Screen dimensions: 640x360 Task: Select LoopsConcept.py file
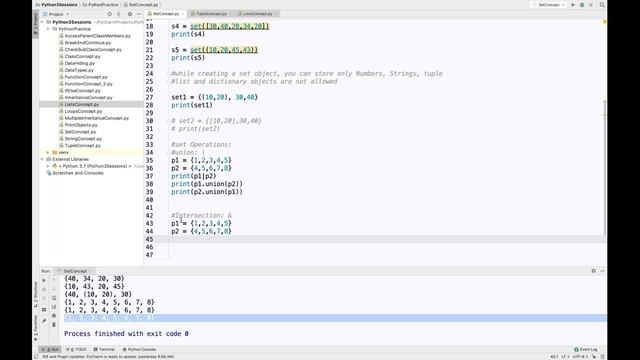83,111
